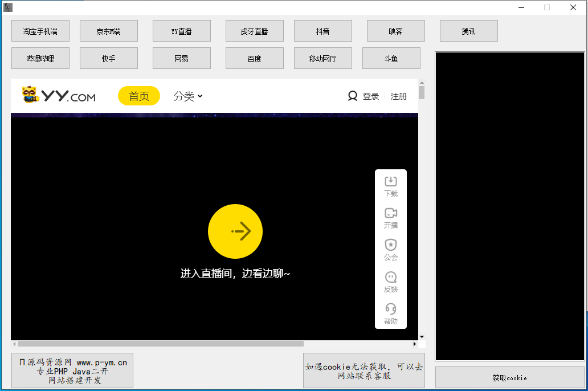Click the 如遇cookie无法获取 notice button
The image size is (588, 391).
(x=364, y=370)
